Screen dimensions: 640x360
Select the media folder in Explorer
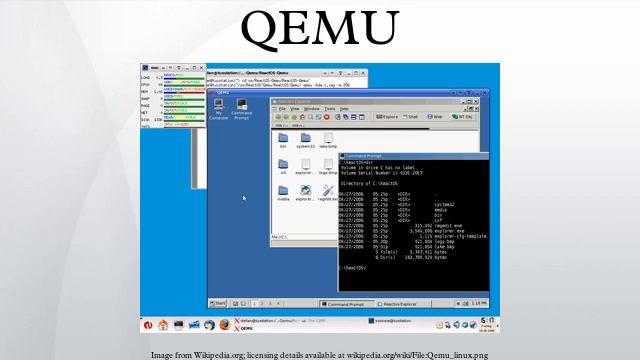click(x=283, y=193)
